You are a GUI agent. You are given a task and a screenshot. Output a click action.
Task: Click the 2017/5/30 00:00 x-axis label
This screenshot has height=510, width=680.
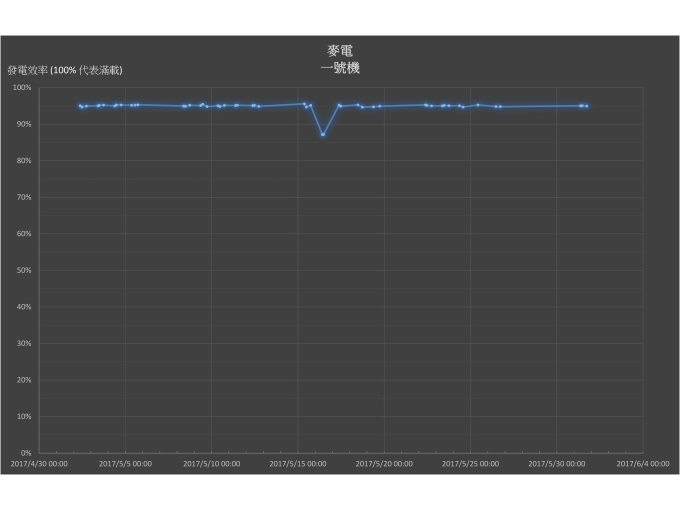click(555, 464)
